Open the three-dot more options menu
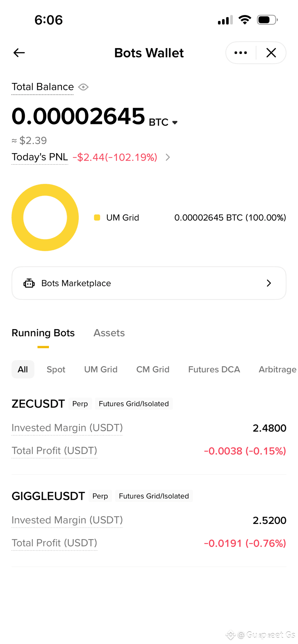The width and height of the screenshot is (298, 644). [x=241, y=53]
